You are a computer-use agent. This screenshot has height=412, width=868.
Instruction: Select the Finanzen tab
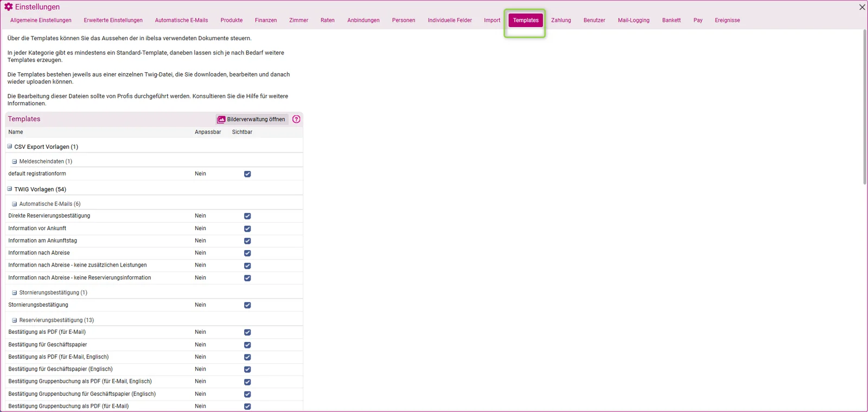pos(266,21)
